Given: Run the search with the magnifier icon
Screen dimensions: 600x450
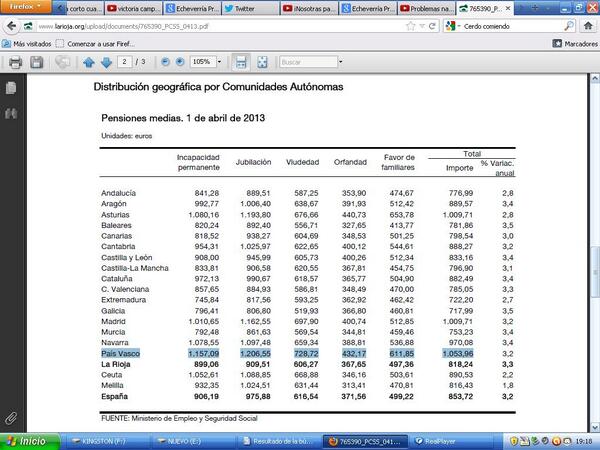Looking at the screenshot, I should [569, 26].
